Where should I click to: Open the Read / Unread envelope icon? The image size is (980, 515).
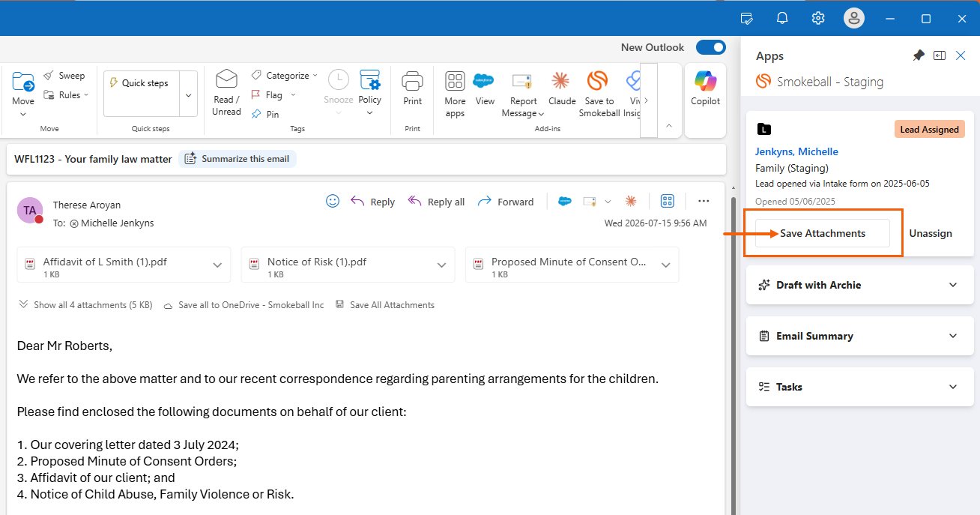pyautogui.click(x=226, y=79)
